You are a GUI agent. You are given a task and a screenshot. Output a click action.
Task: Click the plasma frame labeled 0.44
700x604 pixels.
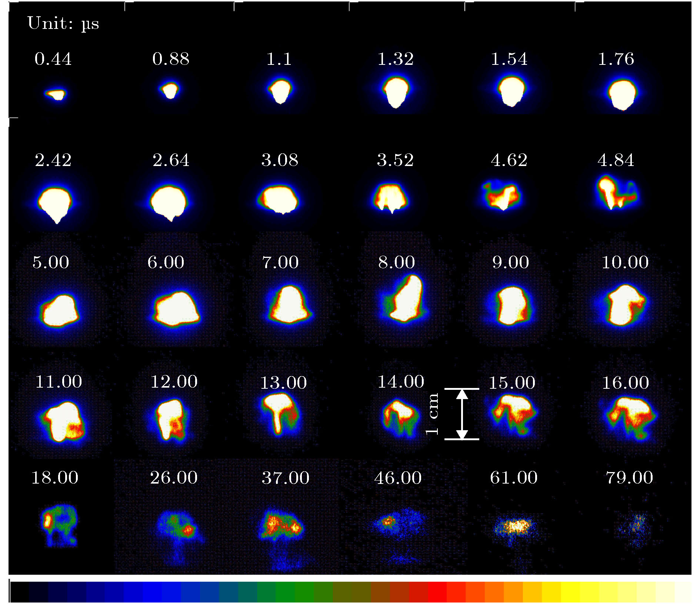56,94
